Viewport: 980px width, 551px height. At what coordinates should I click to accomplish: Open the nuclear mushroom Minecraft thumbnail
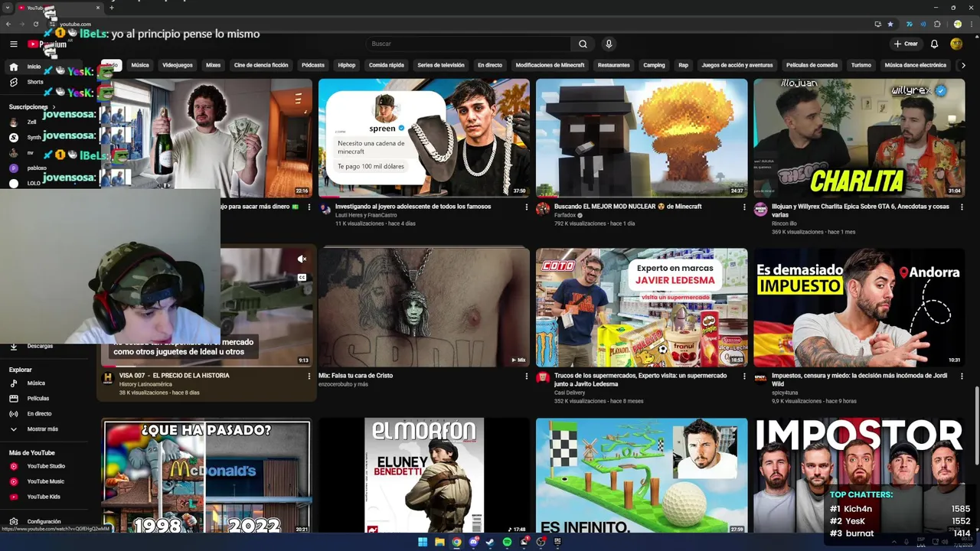coord(642,138)
